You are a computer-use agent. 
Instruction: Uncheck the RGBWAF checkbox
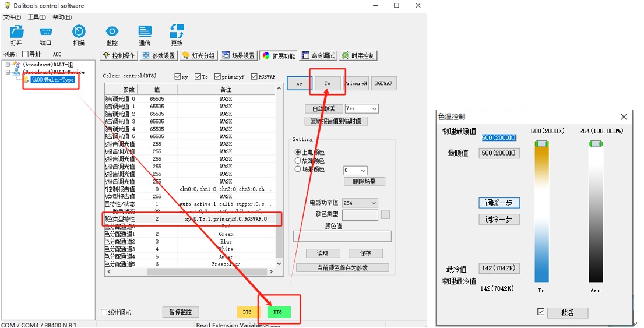255,77
